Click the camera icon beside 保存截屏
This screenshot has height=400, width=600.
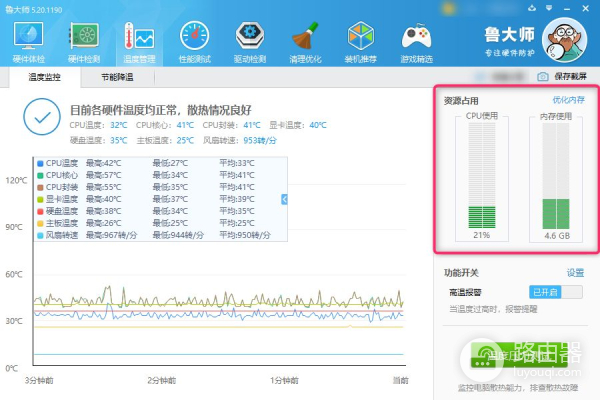coord(543,77)
